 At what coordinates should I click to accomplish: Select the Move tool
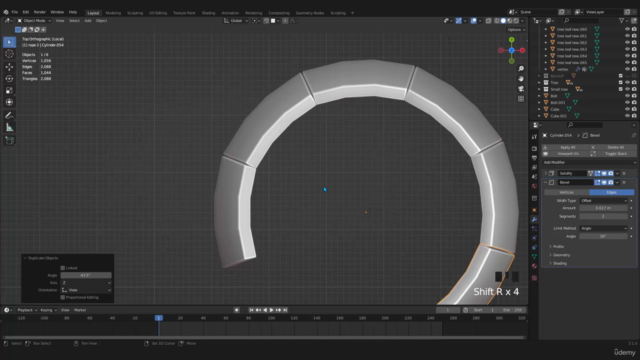coord(9,67)
